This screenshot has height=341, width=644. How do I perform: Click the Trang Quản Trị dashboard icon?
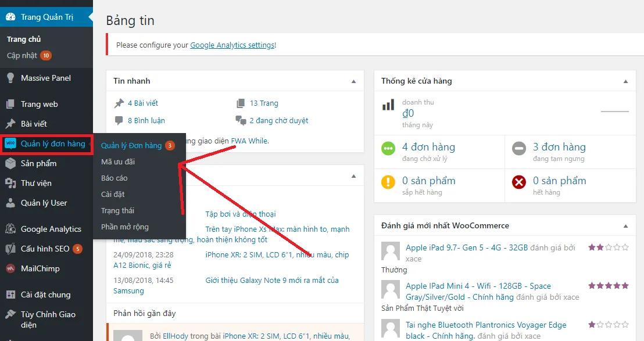click(x=10, y=17)
